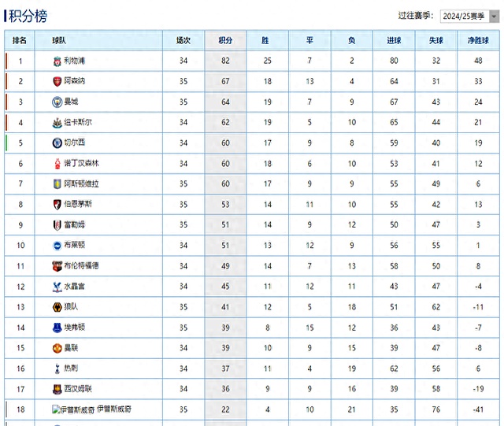The image size is (504, 426).
Task: Click the Wolves club crest icon
Action: pyautogui.click(x=57, y=306)
